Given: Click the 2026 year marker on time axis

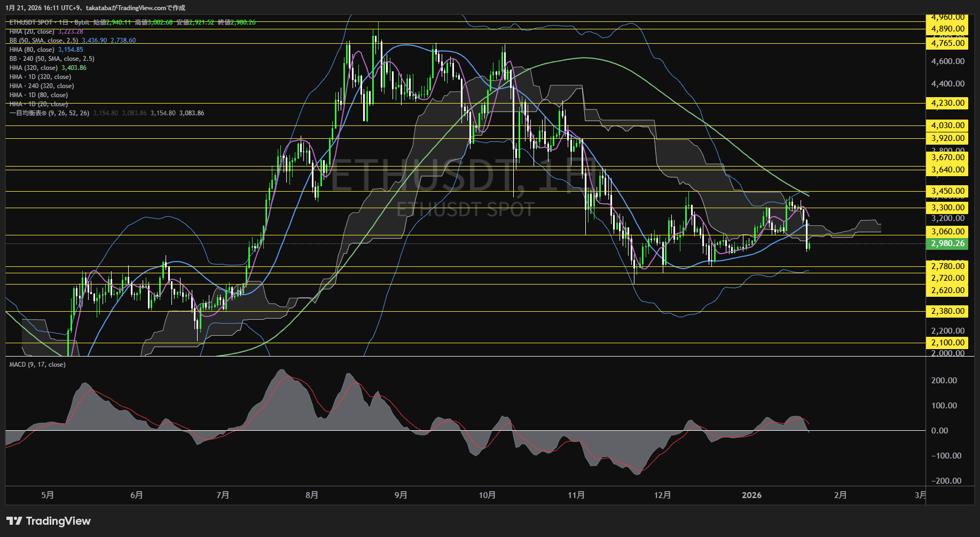Looking at the screenshot, I should click(x=751, y=495).
